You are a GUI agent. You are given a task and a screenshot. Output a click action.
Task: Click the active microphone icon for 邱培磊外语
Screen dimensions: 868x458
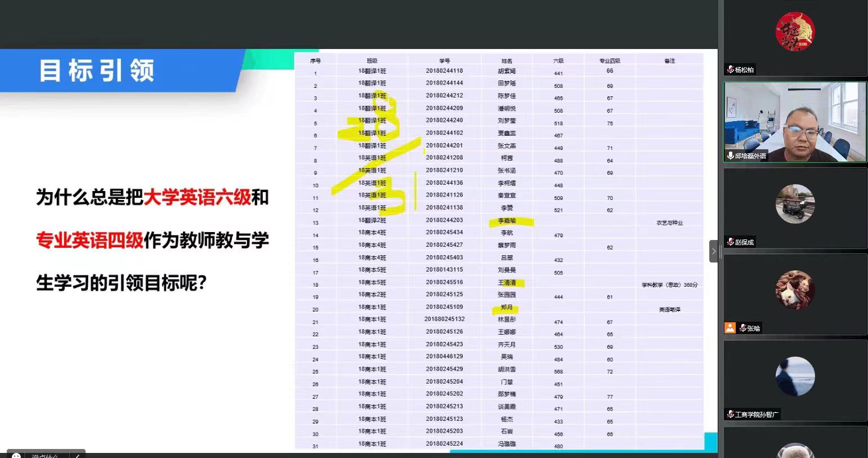pos(730,155)
